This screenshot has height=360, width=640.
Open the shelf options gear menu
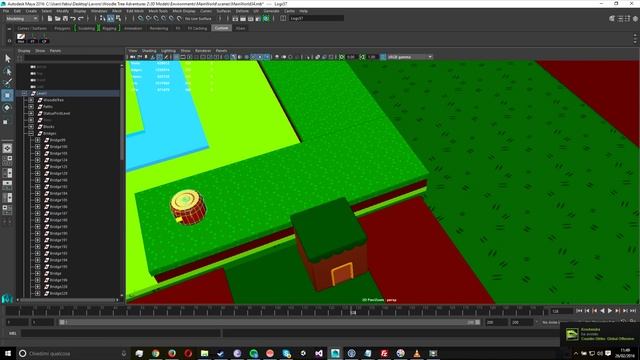click(9, 40)
